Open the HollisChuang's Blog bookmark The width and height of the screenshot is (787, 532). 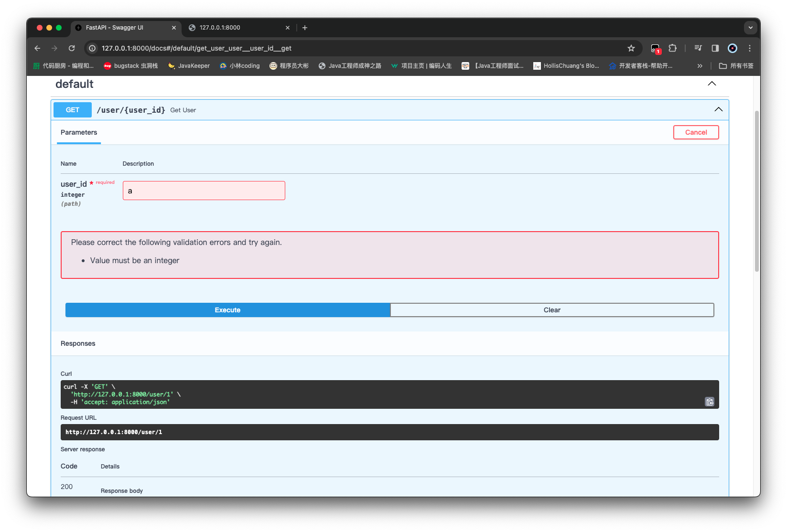(x=566, y=66)
